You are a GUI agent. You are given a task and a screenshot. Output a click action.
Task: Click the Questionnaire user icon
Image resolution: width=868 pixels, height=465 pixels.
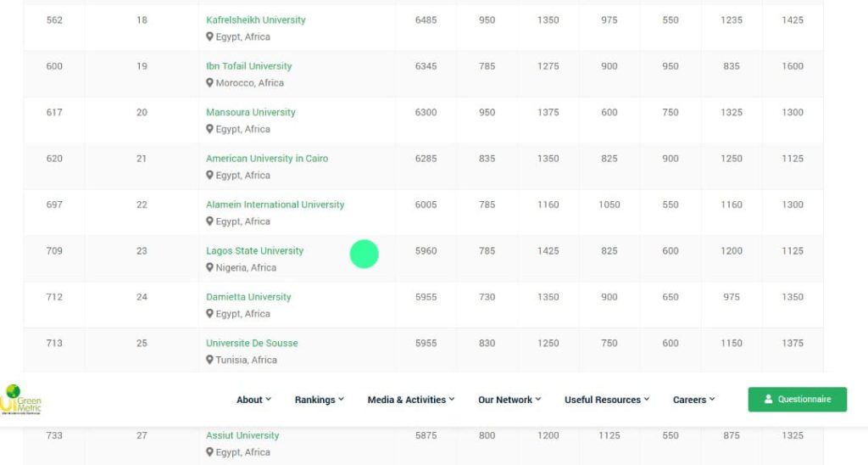[x=768, y=400]
